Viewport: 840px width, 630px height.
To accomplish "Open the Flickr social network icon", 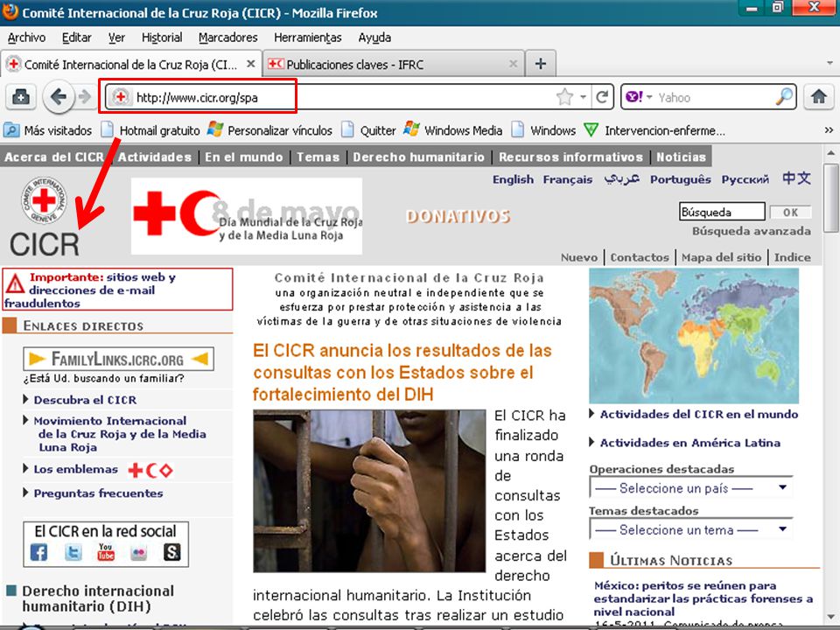I will (139, 553).
